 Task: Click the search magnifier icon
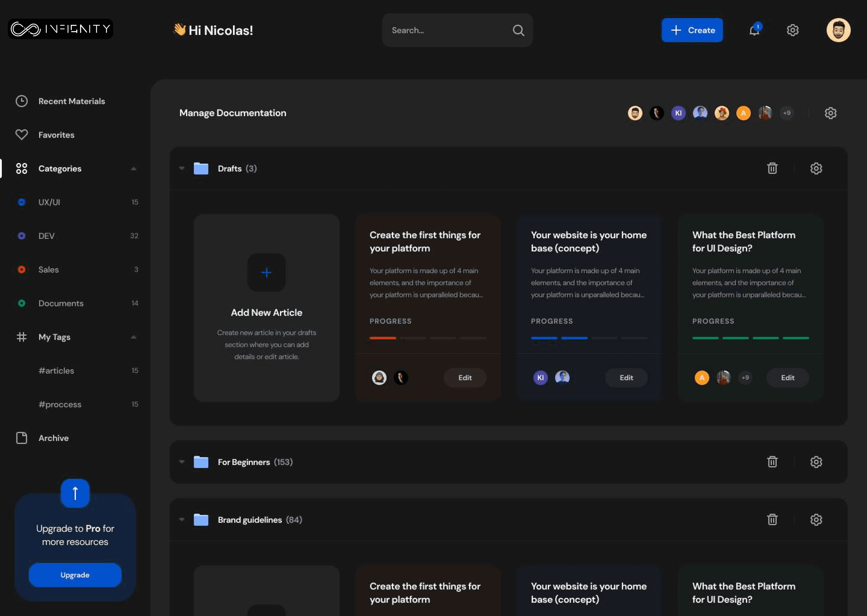click(x=518, y=30)
